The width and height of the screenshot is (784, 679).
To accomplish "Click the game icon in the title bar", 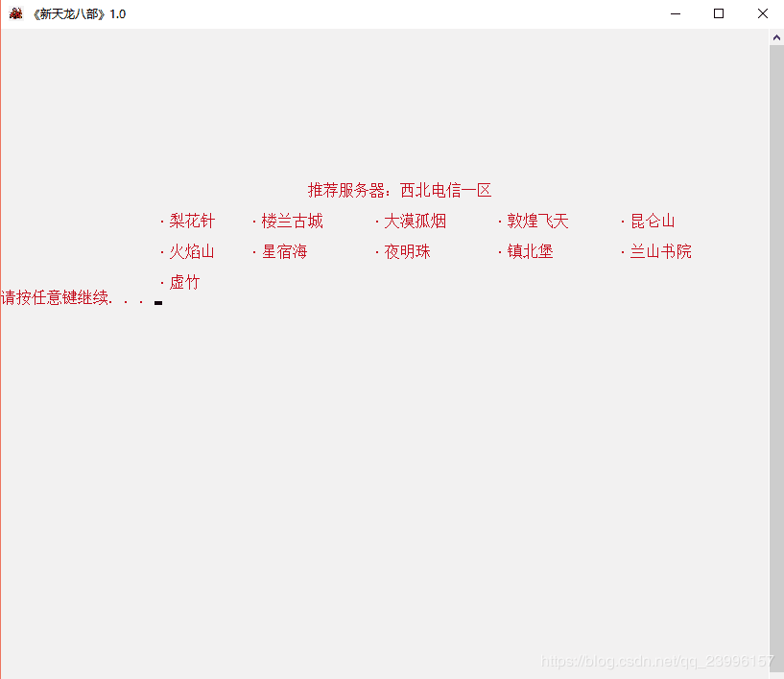I will (x=16, y=13).
